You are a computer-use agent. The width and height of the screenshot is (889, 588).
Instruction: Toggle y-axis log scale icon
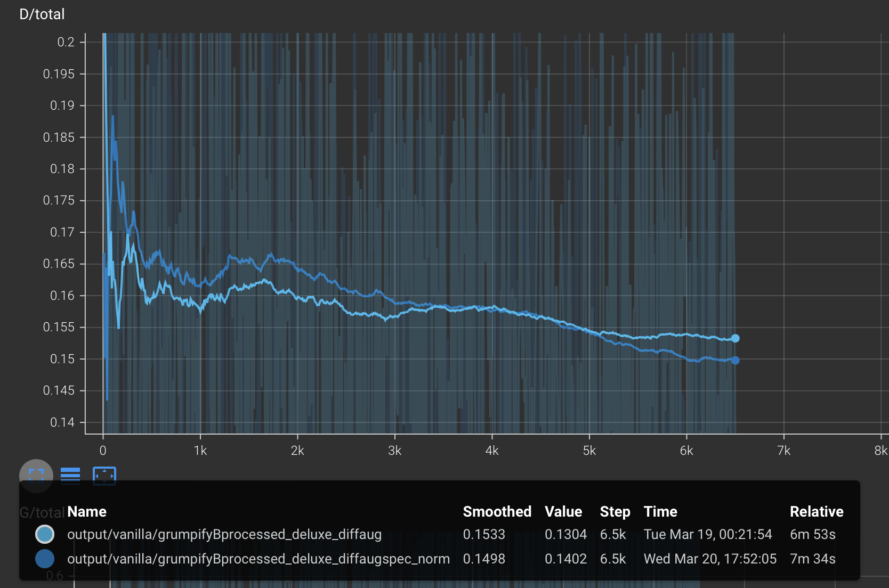point(70,475)
